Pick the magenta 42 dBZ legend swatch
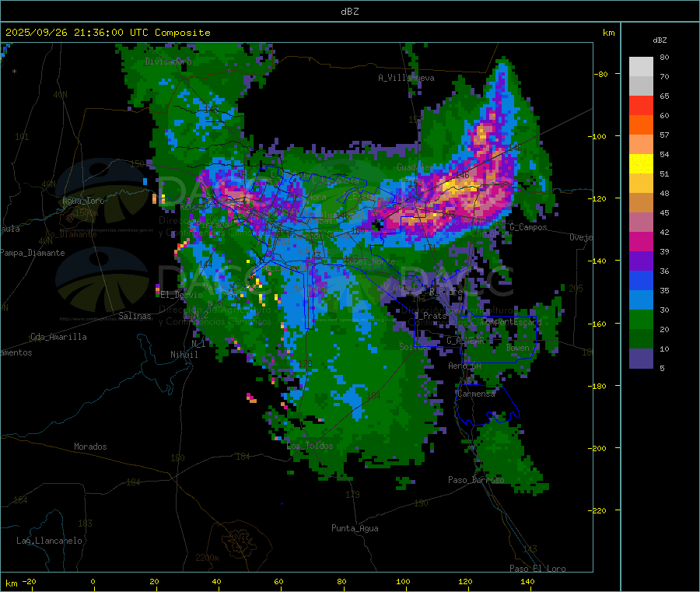 click(641, 241)
